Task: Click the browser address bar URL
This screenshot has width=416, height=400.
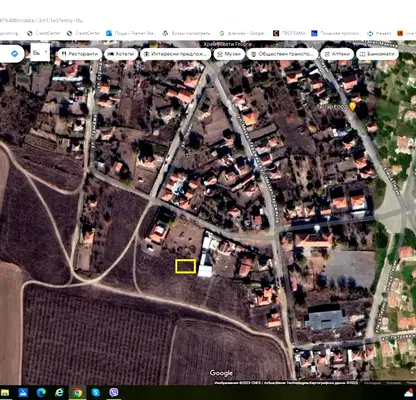Action: (41, 20)
